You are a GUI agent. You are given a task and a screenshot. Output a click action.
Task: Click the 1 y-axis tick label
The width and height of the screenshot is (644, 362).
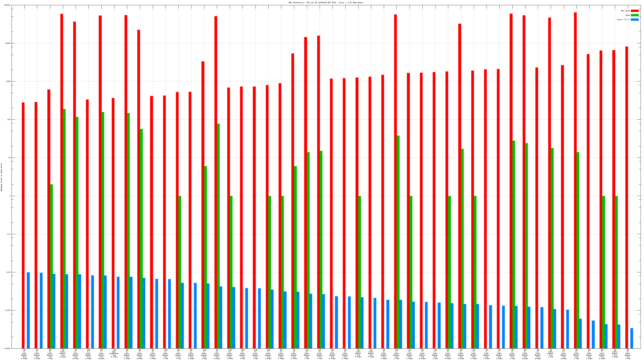point(10,196)
